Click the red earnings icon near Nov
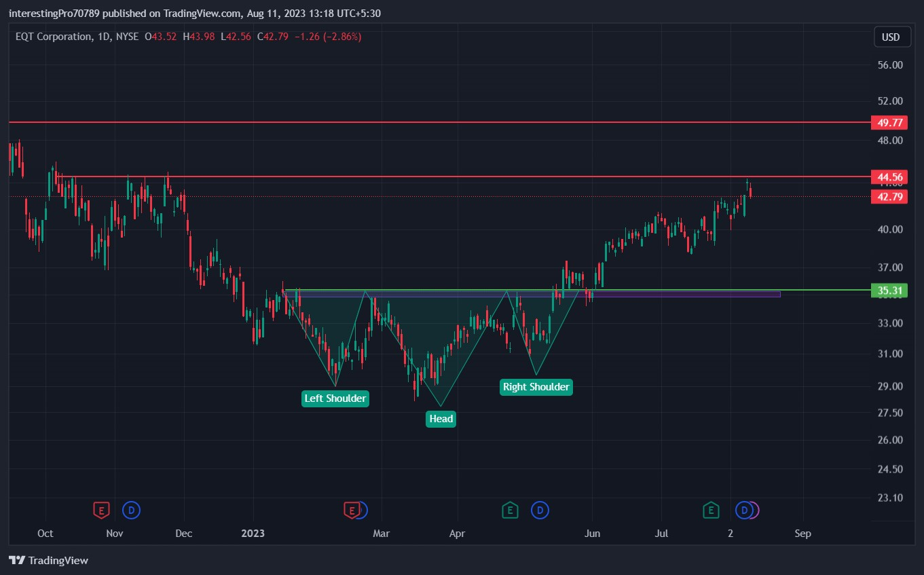 (x=101, y=510)
